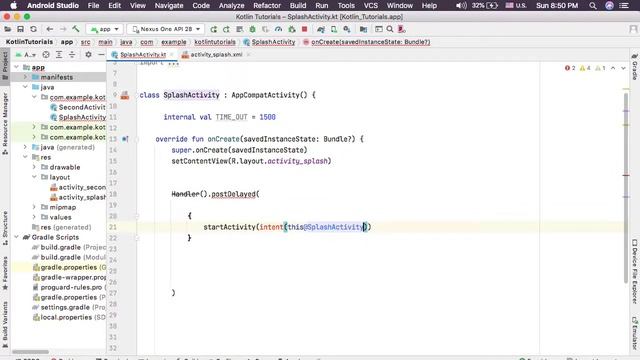Click Collapse All in Project panel
The image size is (640, 360).
[72, 55]
